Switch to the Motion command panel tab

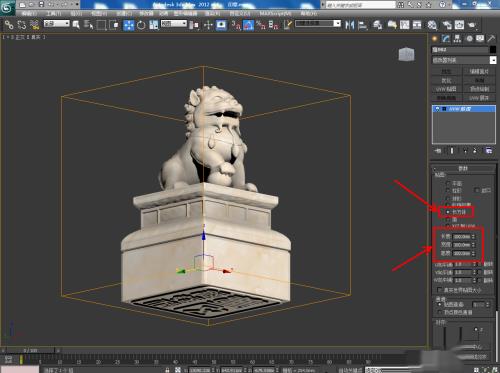(469, 39)
